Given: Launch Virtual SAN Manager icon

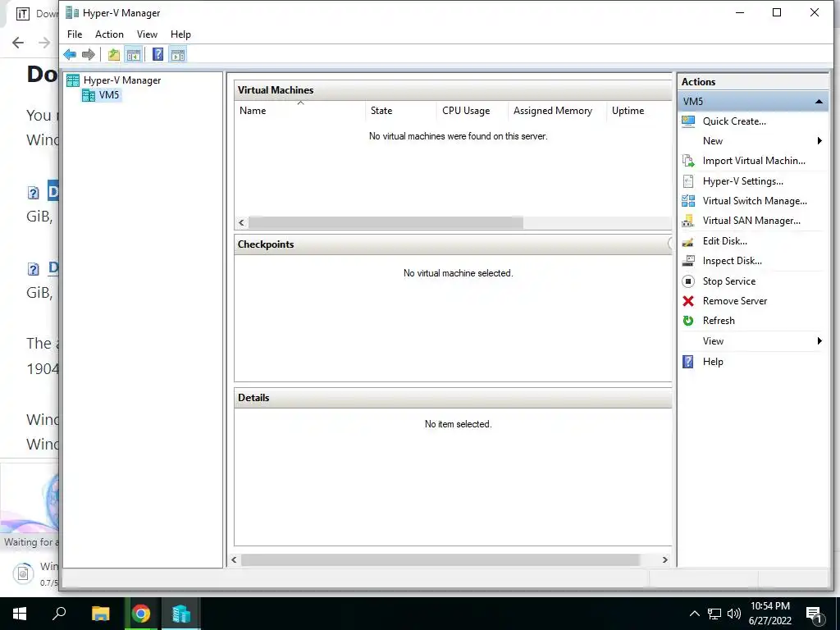Looking at the screenshot, I should 688,221.
